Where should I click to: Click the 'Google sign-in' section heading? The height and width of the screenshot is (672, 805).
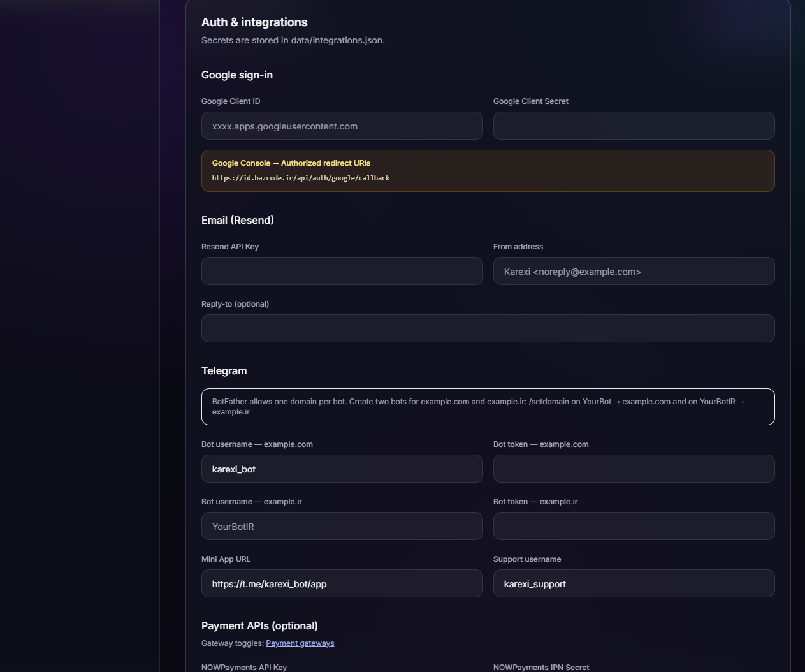[x=237, y=75]
